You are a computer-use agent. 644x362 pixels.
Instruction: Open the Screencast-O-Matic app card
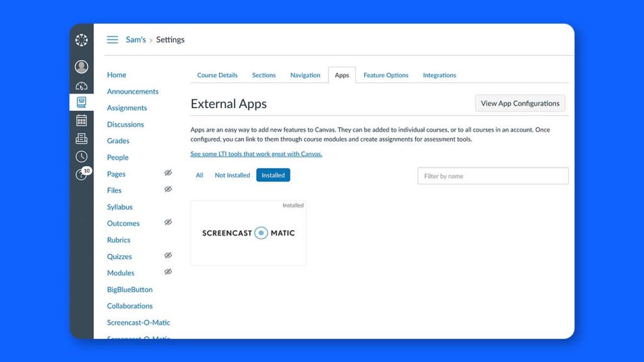coord(248,233)
